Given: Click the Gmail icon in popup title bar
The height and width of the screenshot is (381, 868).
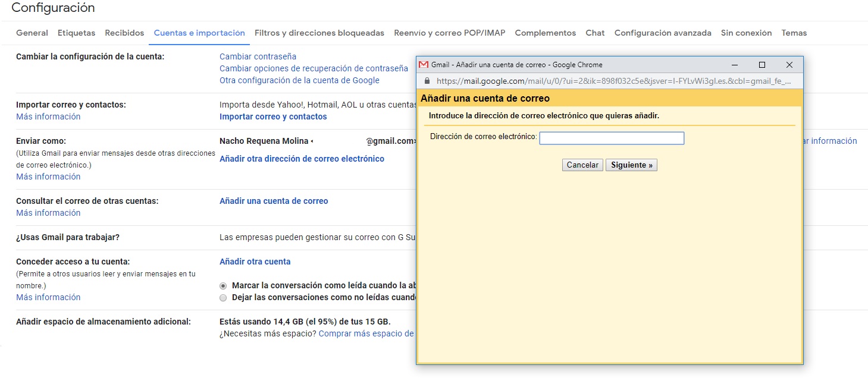Looking at the screenshot, I should coord(424,65).
